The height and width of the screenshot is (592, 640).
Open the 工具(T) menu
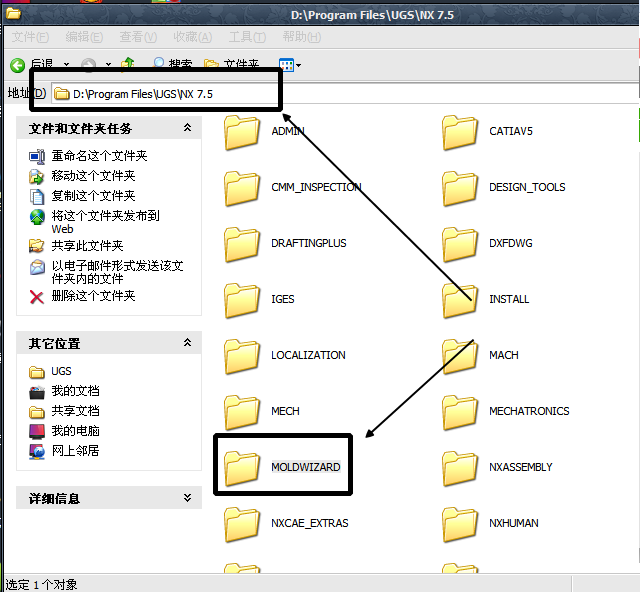point(247,37)
